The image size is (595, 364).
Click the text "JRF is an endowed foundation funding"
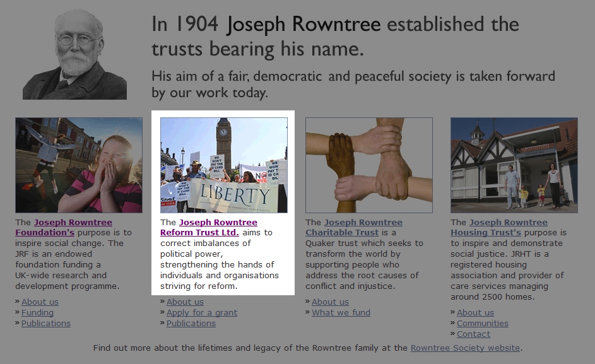58,259
